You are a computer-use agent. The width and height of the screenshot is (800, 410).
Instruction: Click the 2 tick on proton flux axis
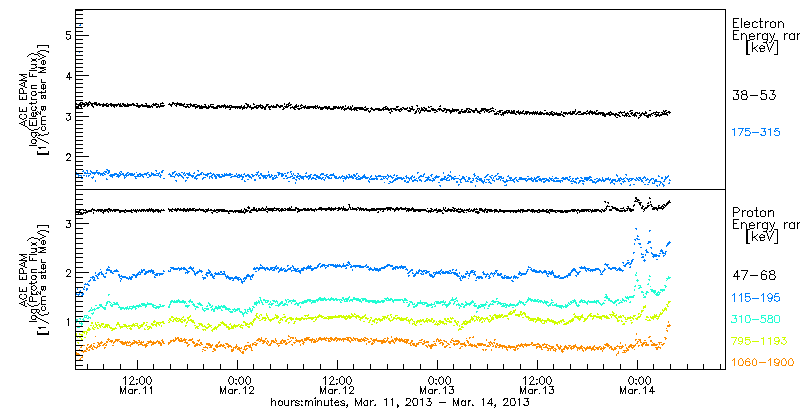[66, 272]
